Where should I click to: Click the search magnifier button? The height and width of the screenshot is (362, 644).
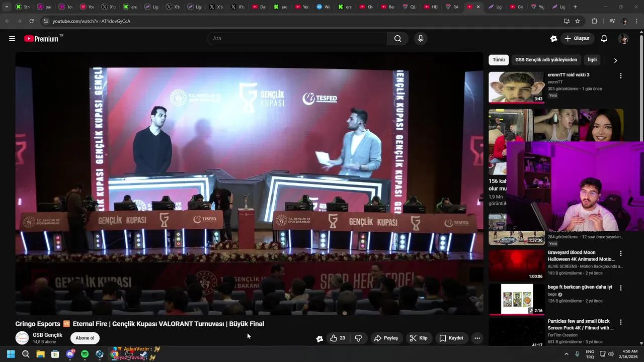(x=398, y=39)
